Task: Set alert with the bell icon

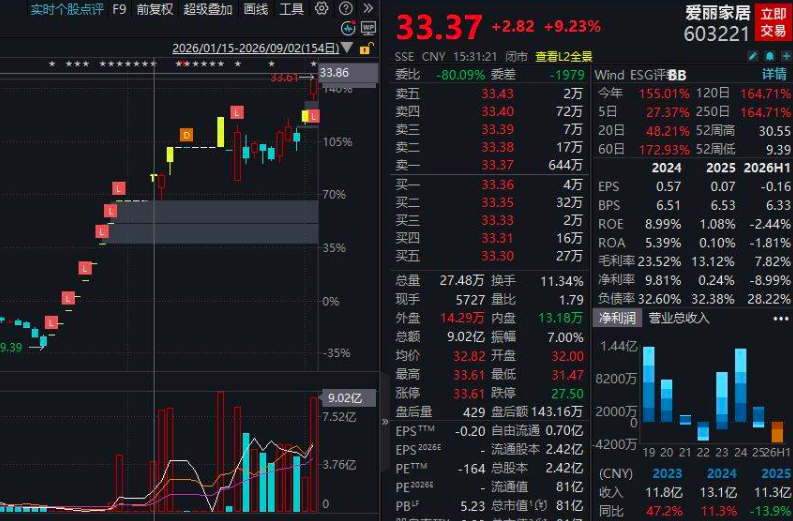Action: [x=769, y=56]
